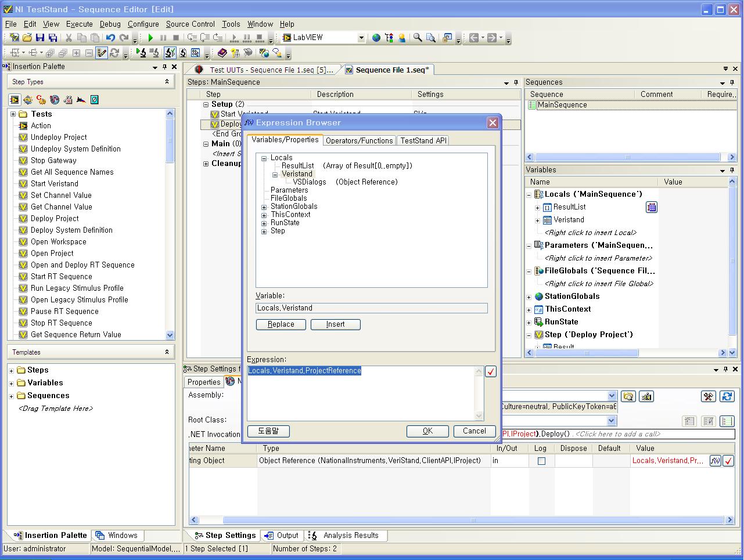Open the Source Control menu

[x=191, y=24]
